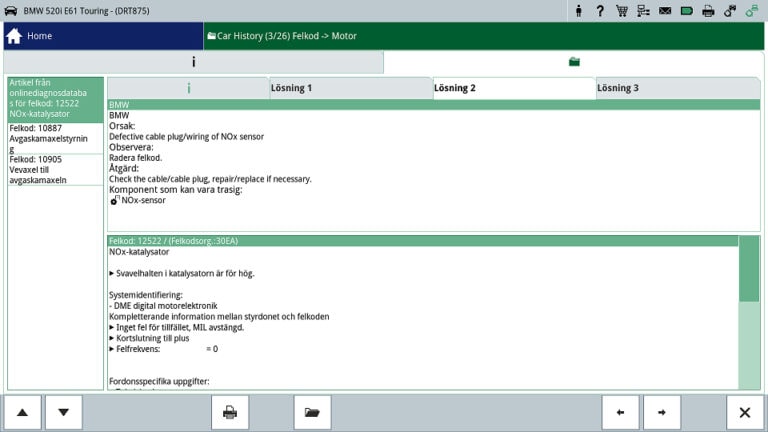Image resolution: width=768 pixels, height=432 pixels.
Task: Select Felkod 10905 Vevaxel entry
Action: pos(55,169)
